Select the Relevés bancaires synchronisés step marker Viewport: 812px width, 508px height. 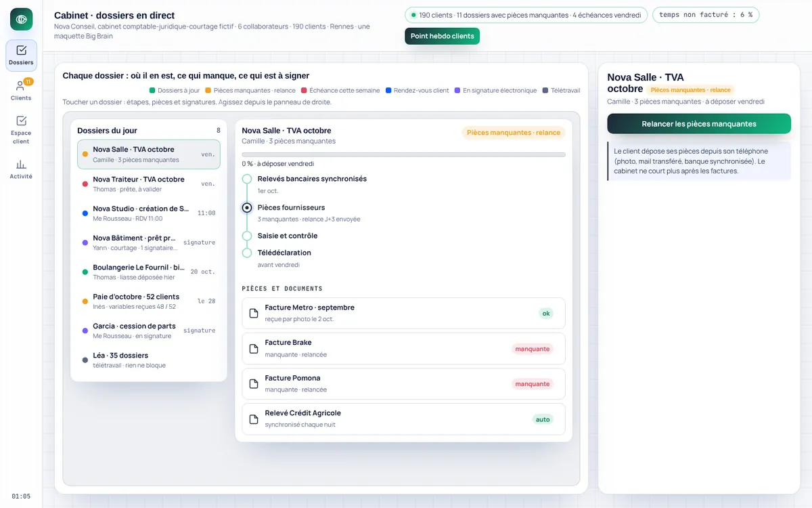pos(247,179)
